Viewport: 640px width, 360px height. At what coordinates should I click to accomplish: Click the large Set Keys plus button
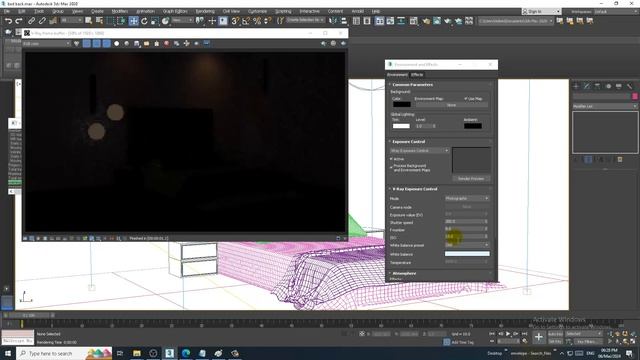(538, 337)
